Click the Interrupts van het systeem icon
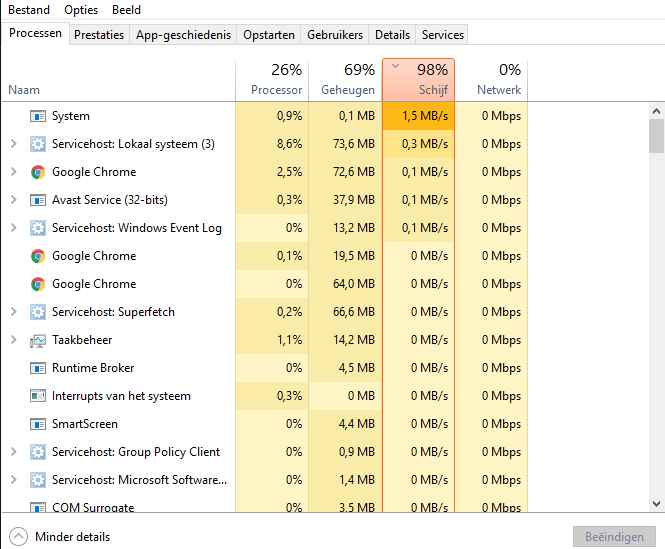Viewport: 665px width, 549px height. 38,396
